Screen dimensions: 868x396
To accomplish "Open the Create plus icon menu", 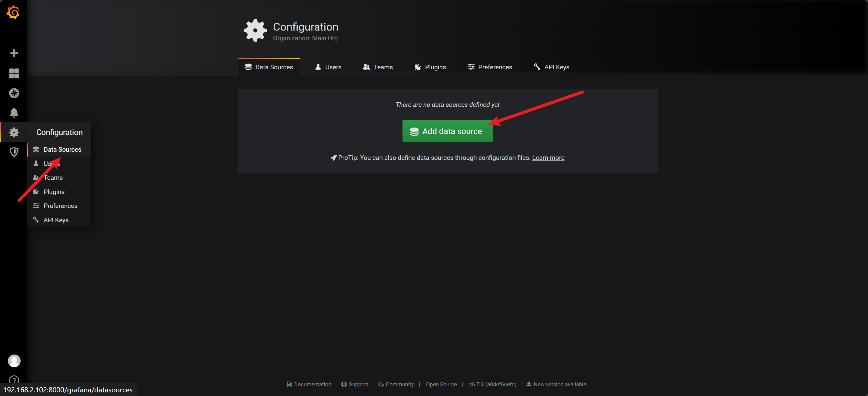I will [14, 53].
